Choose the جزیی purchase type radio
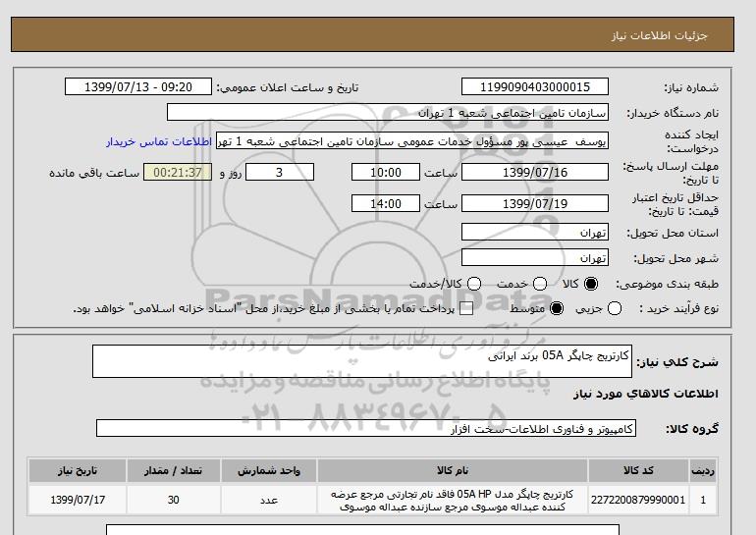 [x=615, y=308]
